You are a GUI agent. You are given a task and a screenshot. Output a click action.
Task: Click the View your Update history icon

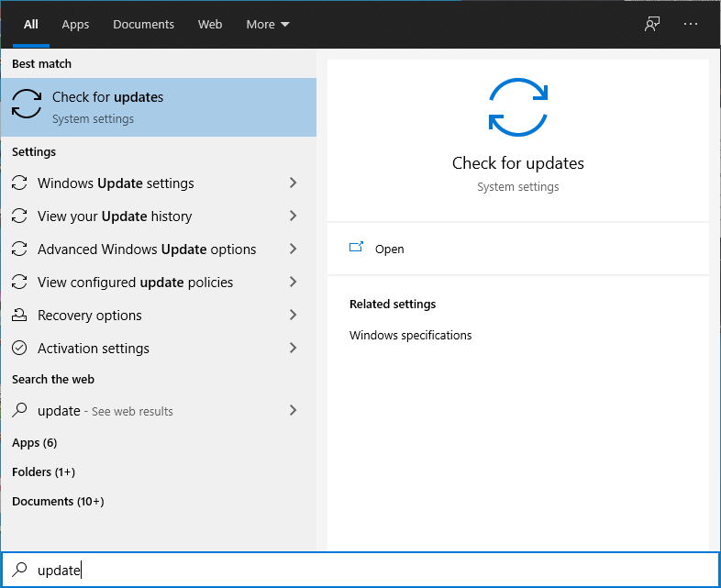pos(19,216)
